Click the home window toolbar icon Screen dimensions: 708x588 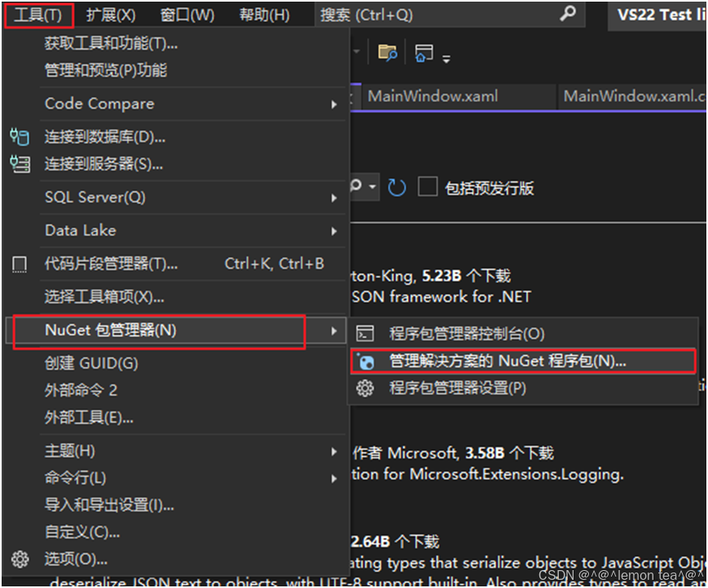click(424, 53)
